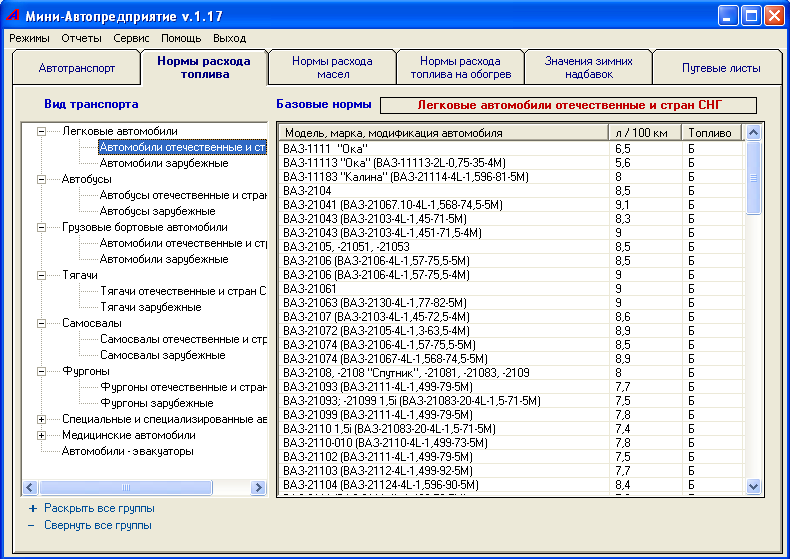Open the Режимы menu
The image size is (790, 559).
[29, 38]
